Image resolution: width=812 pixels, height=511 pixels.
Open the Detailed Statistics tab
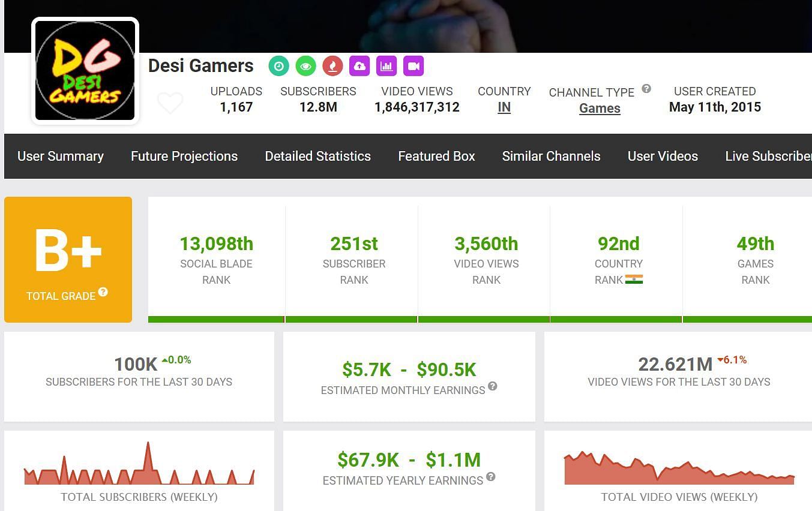pos(318,156)
